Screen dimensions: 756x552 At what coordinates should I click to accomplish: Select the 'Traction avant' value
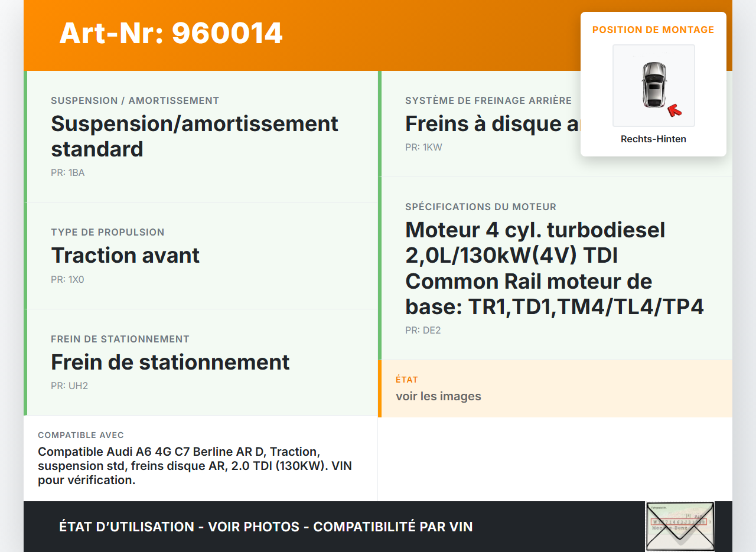125,256
